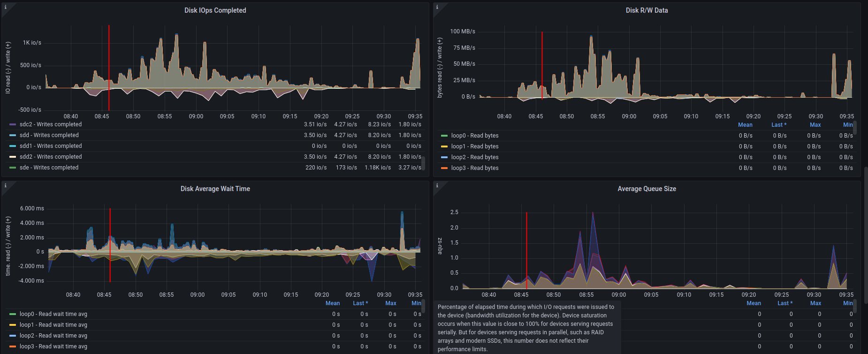Toggle visibility of loop0 - Read bytes series

point(474,136)
